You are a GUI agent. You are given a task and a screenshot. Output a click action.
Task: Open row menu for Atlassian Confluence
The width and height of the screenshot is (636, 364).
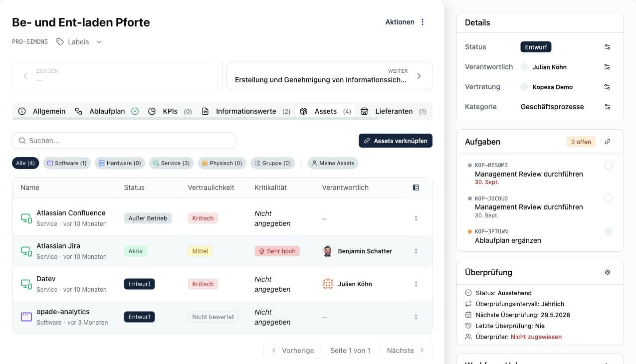416,218
